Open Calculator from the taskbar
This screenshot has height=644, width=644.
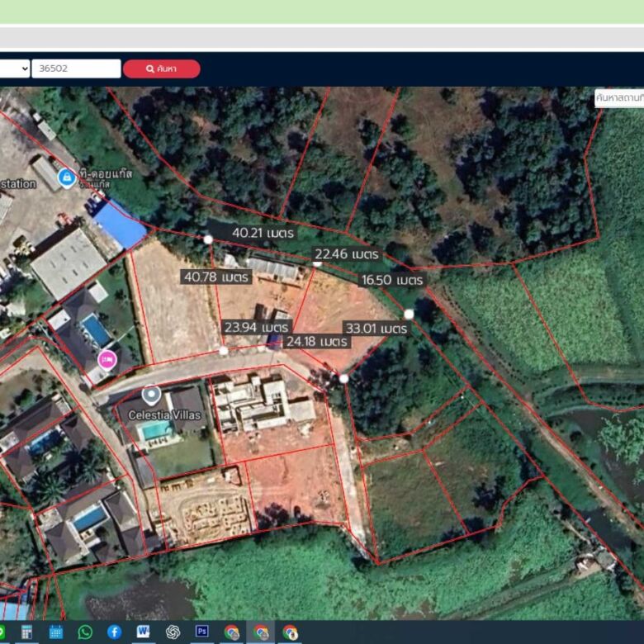tap(26, 632)
